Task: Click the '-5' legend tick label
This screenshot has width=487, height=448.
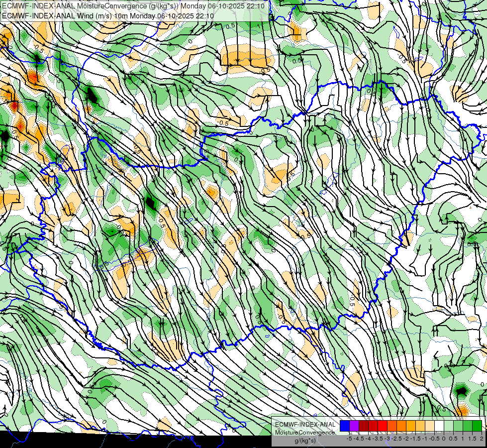Action: 349,439
